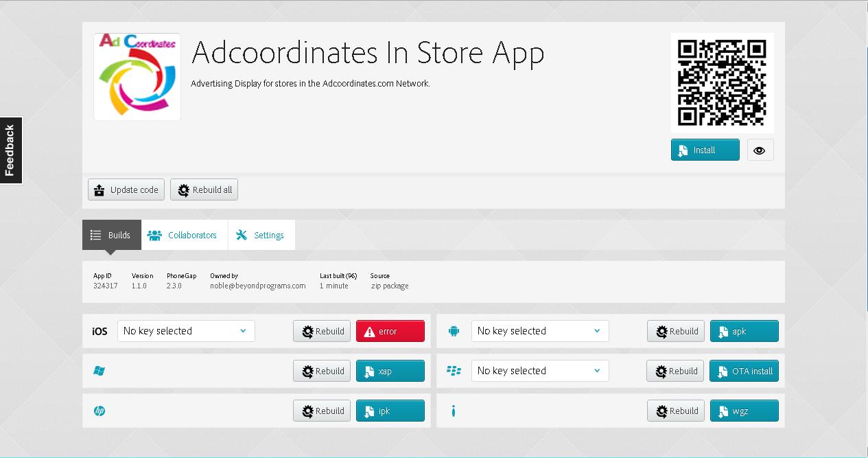This screenshot has height=458, width=868.
Task: Click the QR code image
Action: click(722, 82)
